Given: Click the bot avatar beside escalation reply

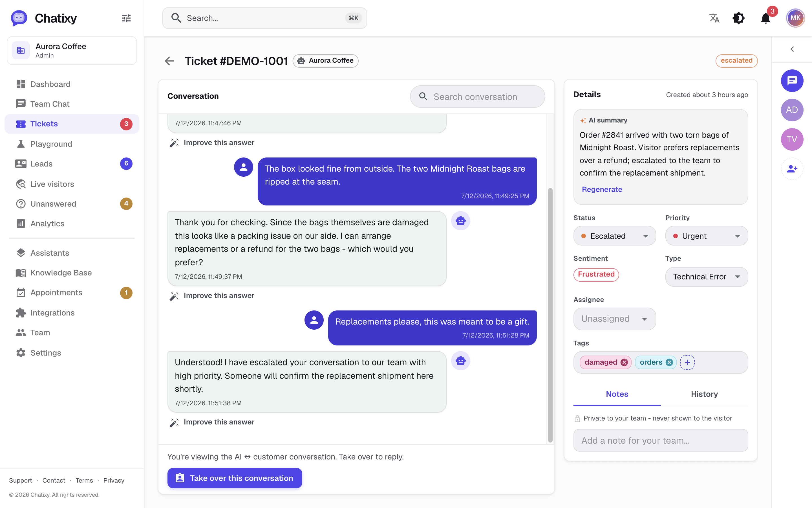Looking at the screenshot, I should coord(460,361).
